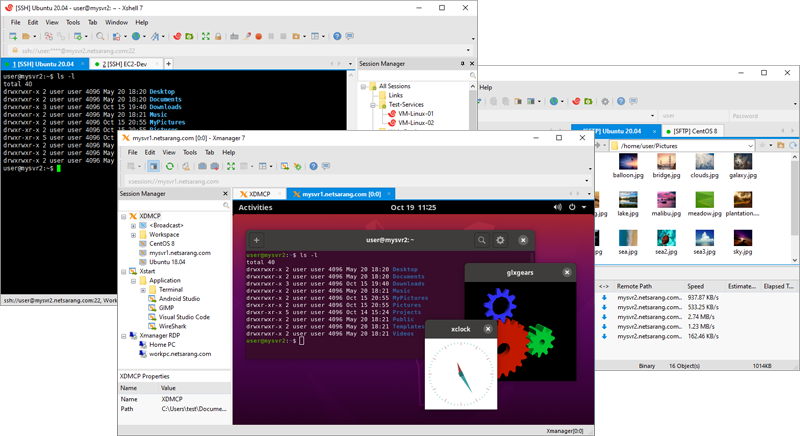Close the xclock window
Viewport: 800px width, 436px height.
(x=488, y=329)
